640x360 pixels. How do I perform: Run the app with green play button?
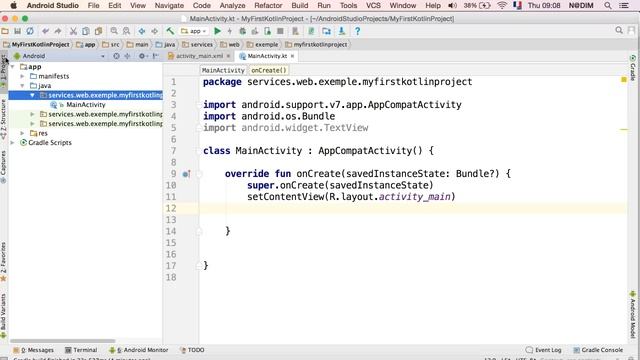point(218,31)
